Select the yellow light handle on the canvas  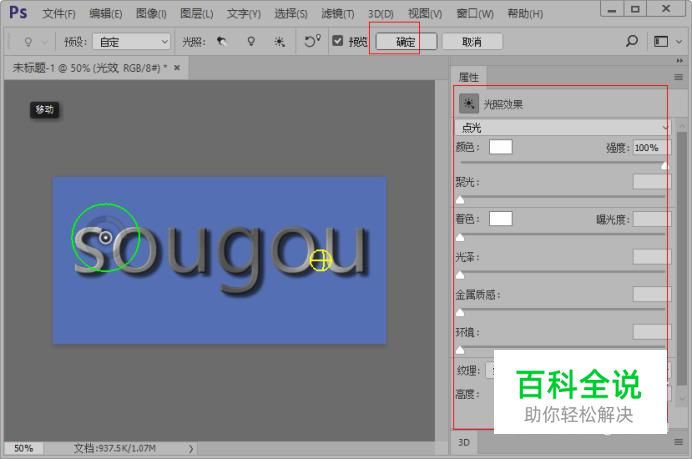pyautogui.click(x=320, y=260)
